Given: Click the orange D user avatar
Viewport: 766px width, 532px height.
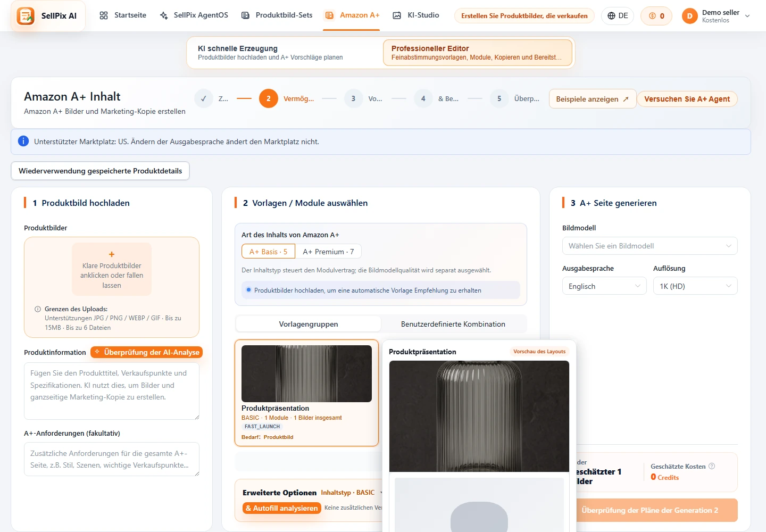Looking at the screenshot, I should point(689,16).
